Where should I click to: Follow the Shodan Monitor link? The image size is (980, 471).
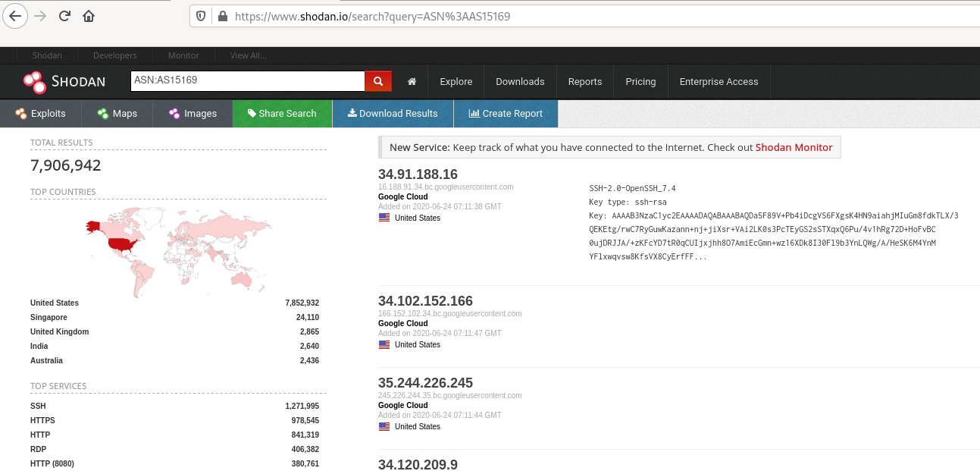pyautogui.click(x=794, y=148)
